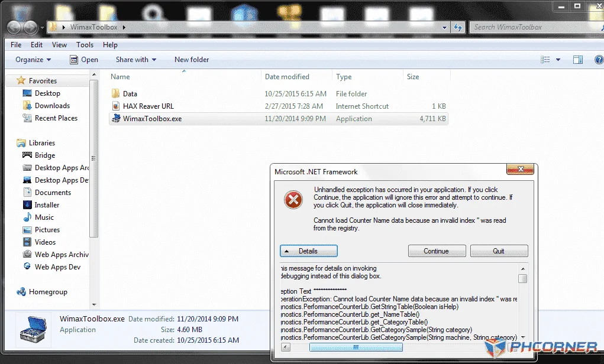The image size is (604, 364).
Task: Open the File menu
Action: (x=16, y=45)
